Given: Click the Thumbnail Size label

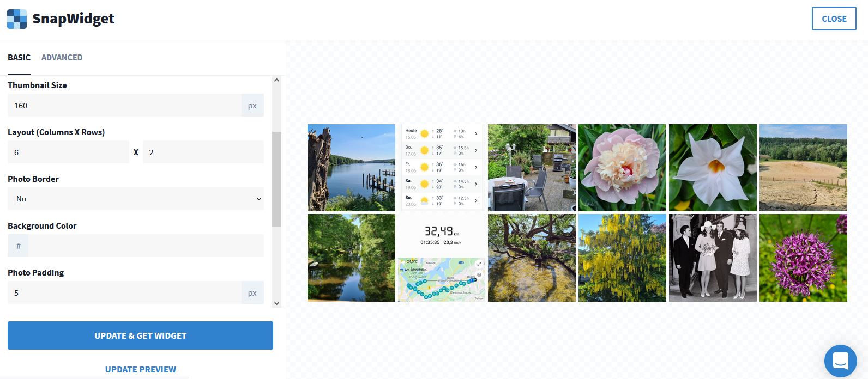Looking at the screenshot, I should [37, 85].
